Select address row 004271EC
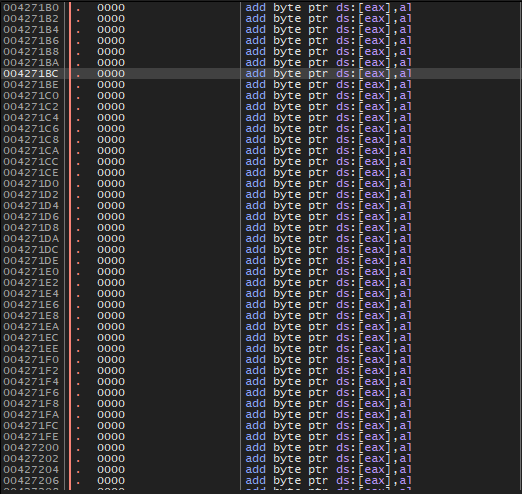The width and height of the screenshot is (522, 494). tap(31, 338)
